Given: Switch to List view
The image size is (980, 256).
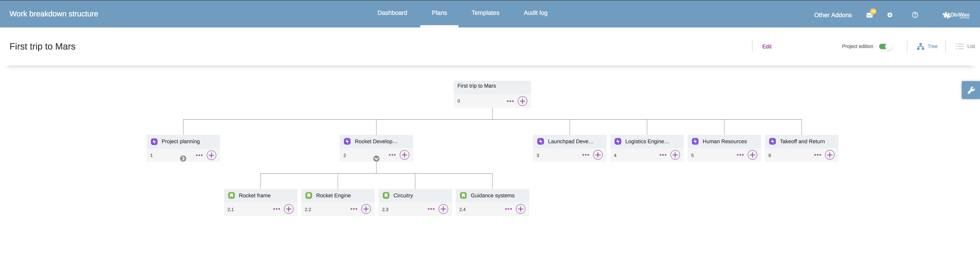Looking at the screenshot, I should [x=965, y=46].
